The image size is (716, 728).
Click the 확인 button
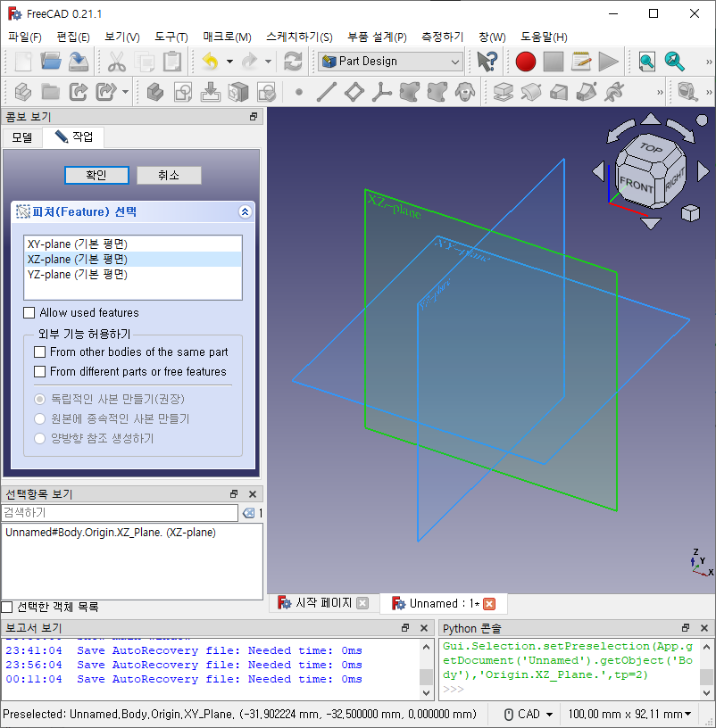point(96,175)
